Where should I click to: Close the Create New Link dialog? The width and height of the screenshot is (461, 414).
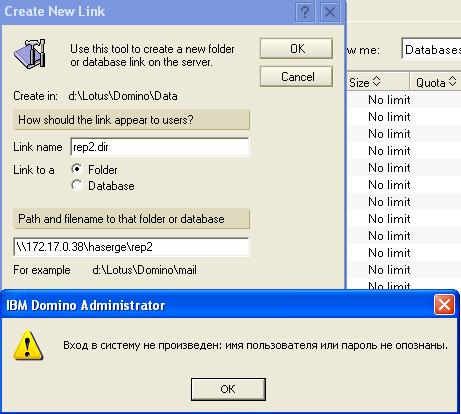pos(330,12)
